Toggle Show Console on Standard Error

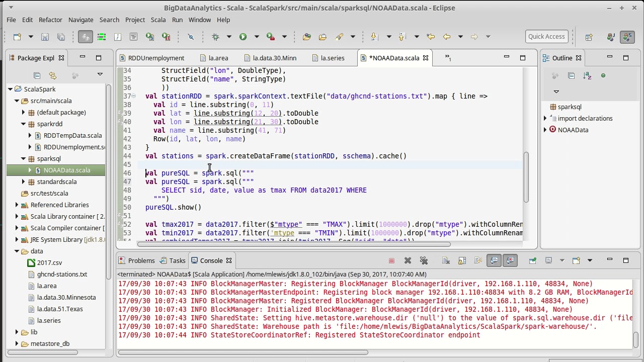click(510, 260)
